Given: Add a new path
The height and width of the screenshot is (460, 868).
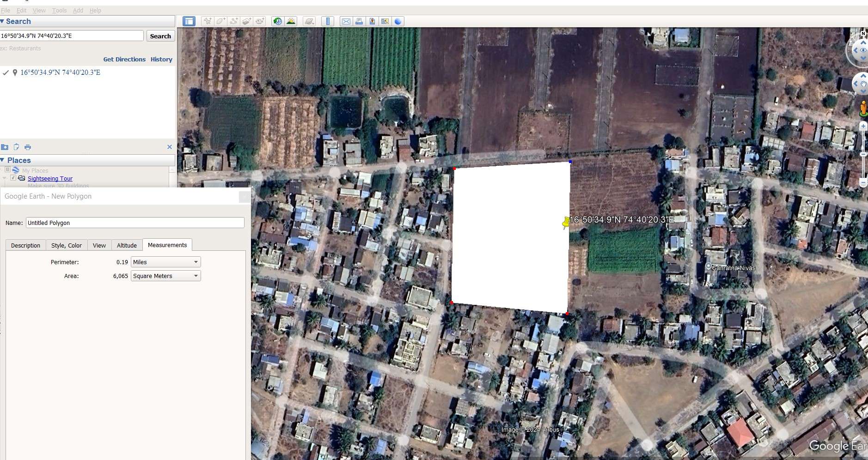Looking at the screenshot, I should 233,21.
